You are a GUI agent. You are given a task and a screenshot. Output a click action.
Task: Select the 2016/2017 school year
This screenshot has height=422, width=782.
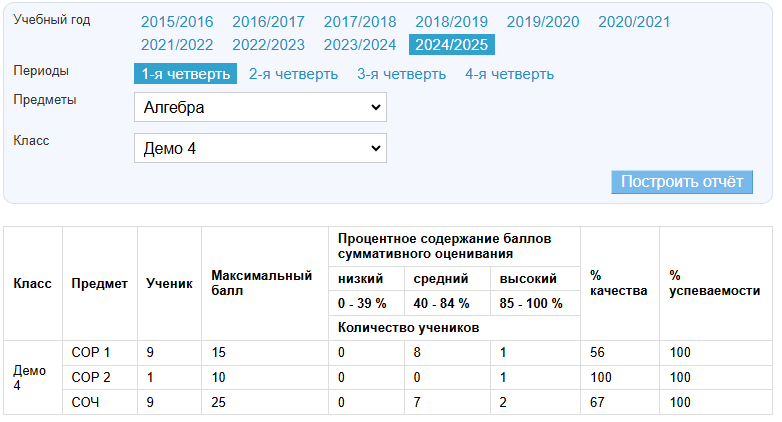(x=268, y=22)
